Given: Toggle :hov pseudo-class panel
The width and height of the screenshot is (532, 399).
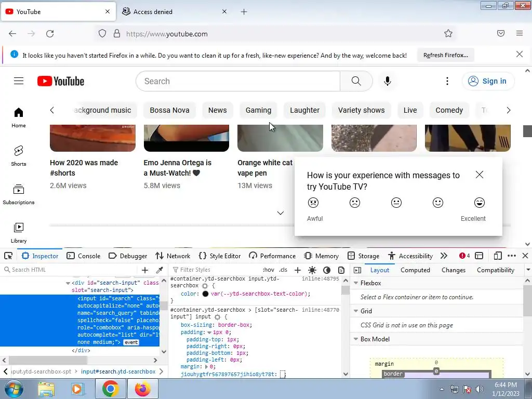Looking at the screenshot, I should tap(269, 270).
